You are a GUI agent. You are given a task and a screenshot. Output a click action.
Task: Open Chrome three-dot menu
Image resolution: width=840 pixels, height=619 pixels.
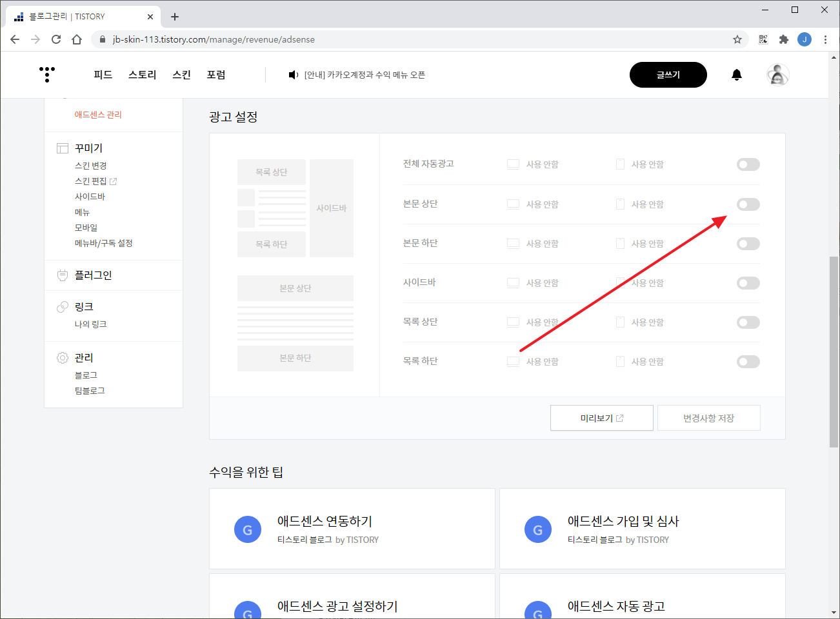pos(825,39)
